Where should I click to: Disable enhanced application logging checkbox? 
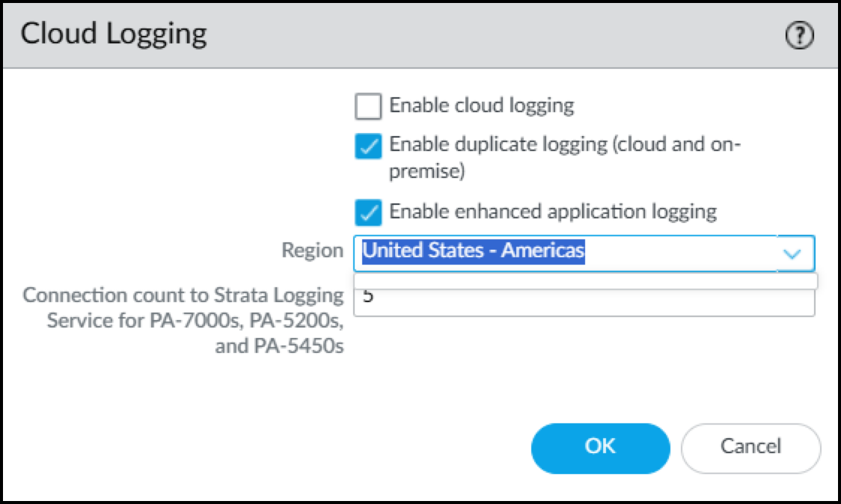pos(368,212)
